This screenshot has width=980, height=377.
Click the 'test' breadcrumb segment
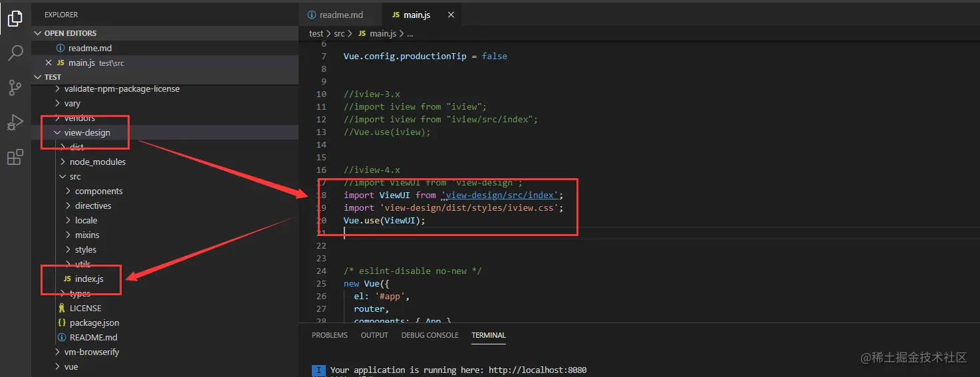[x=316, y=33]
